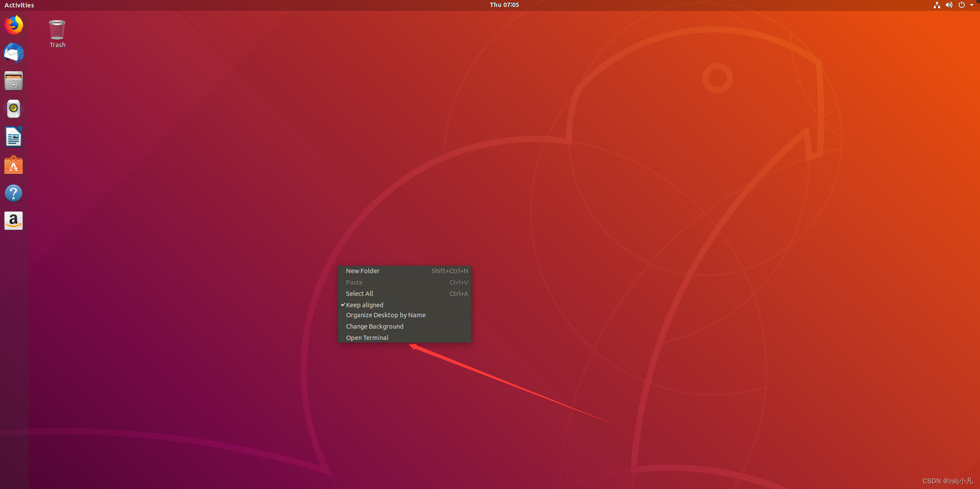Viewport: 980px width, 489px height.
Task: Open system power menu top right
Action: coord(960,5)
